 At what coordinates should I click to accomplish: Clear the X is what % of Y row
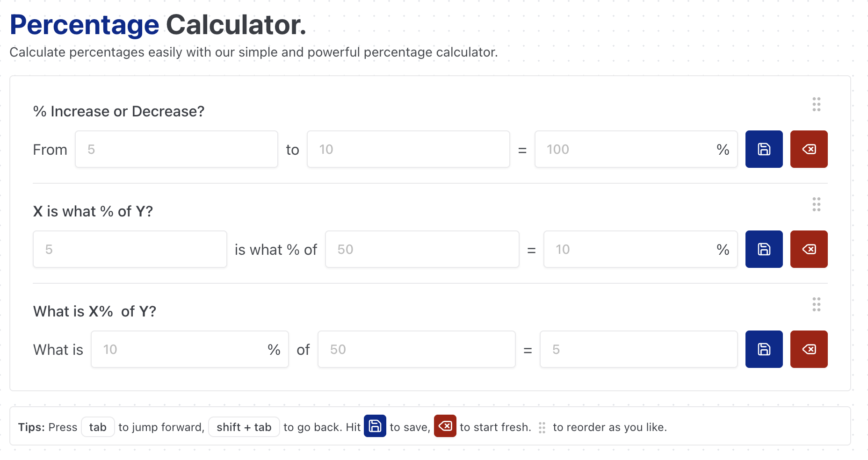click(x=809, y=249)
